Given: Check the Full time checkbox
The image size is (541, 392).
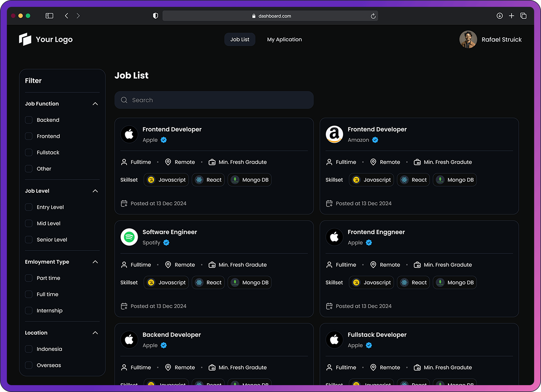Looking at the screenshot, I should click(29, 294).
